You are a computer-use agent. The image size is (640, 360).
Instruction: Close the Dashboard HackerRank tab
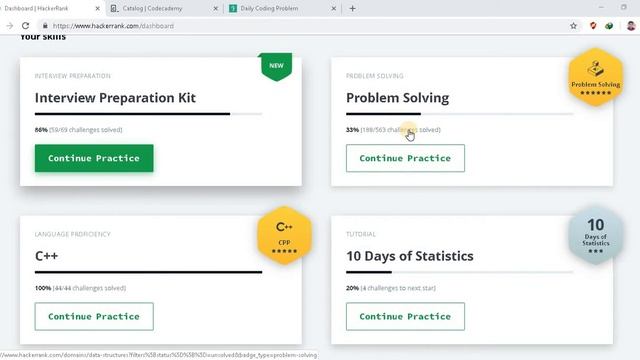click(x=98, y=8)
